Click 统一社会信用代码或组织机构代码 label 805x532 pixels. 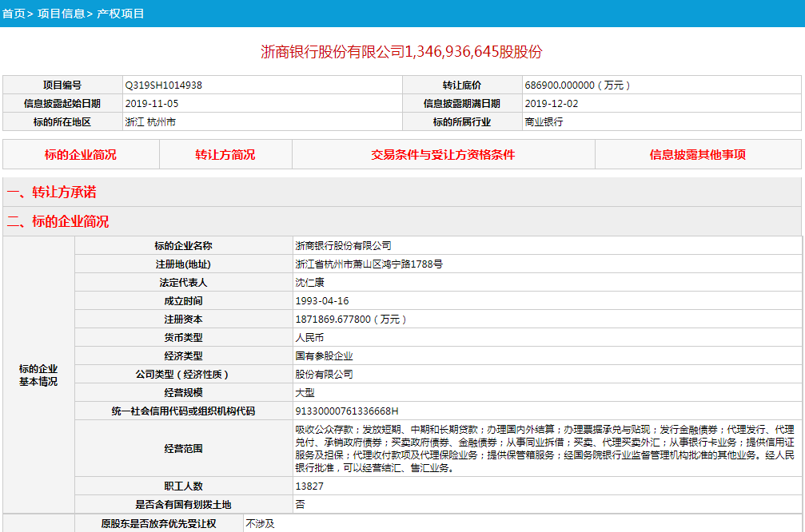click(183, 411)
